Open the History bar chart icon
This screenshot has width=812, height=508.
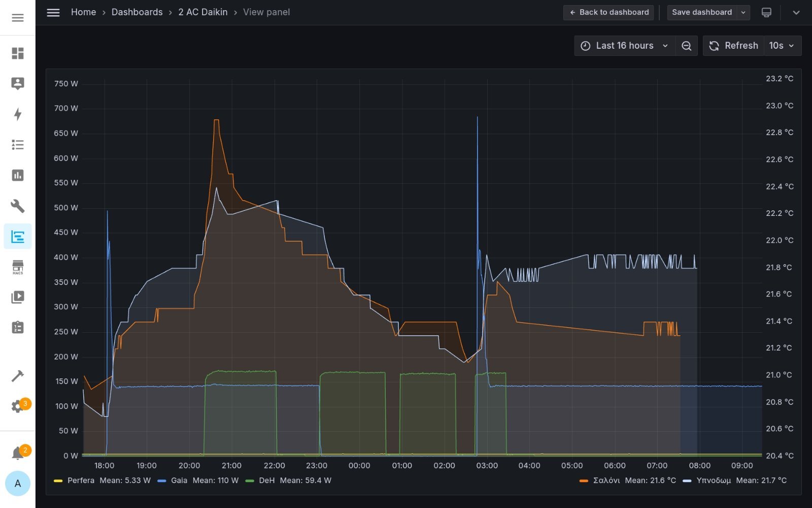(x=18, y=175)
